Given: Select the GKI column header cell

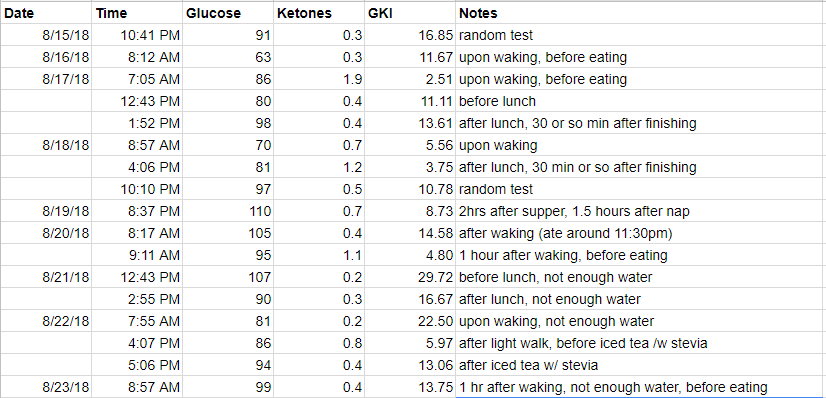Looking at the screenshot, I should click(410, 13).
